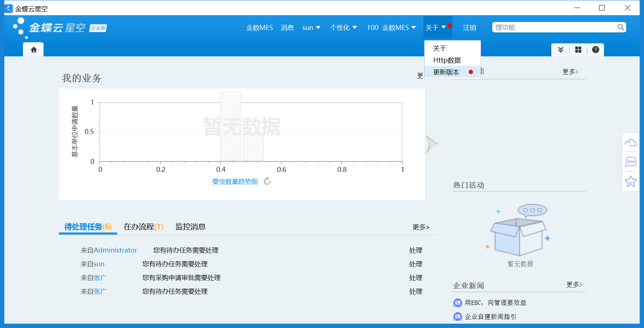Click 处理 for 采购申请审批 task
The width and height of the screenshot is (644, 328).
(x=416, y=278)
